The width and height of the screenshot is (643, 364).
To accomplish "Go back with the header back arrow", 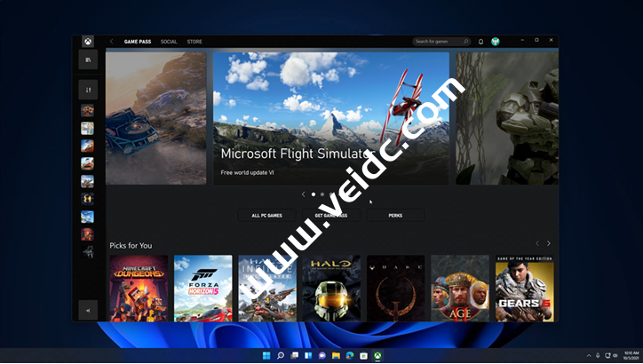I will [112, 42].
